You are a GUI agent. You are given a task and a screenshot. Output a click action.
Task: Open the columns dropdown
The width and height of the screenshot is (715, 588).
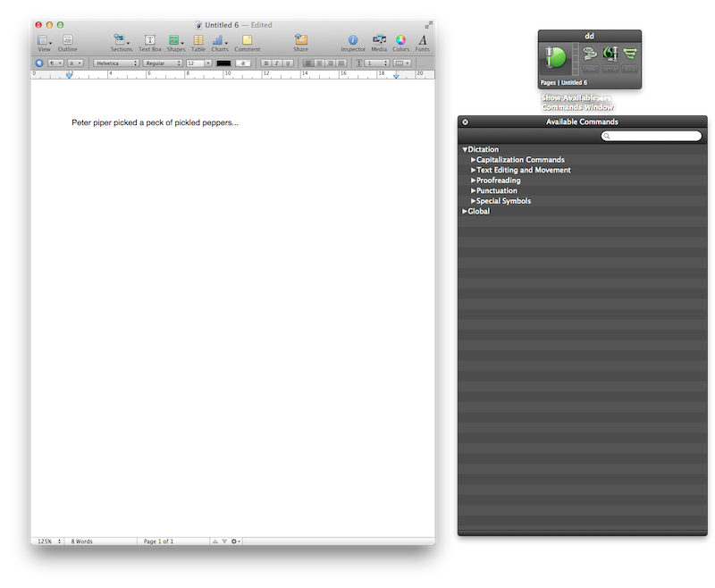(402, 63)
